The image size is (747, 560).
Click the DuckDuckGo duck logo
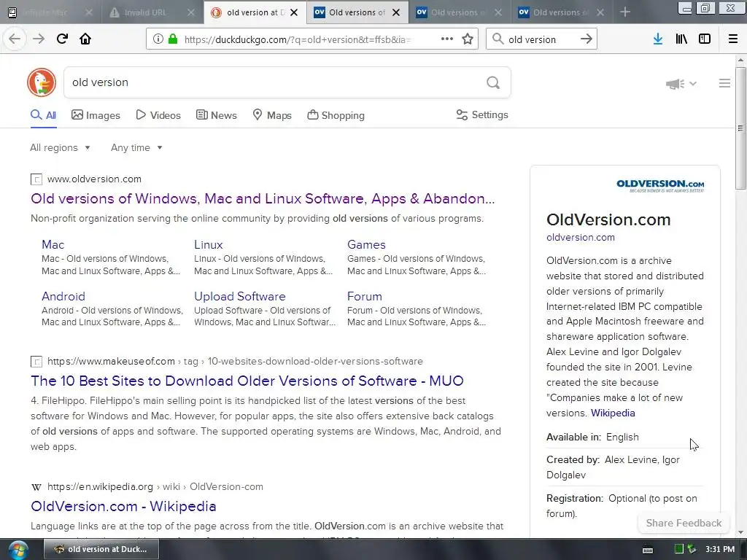[42, 82]
